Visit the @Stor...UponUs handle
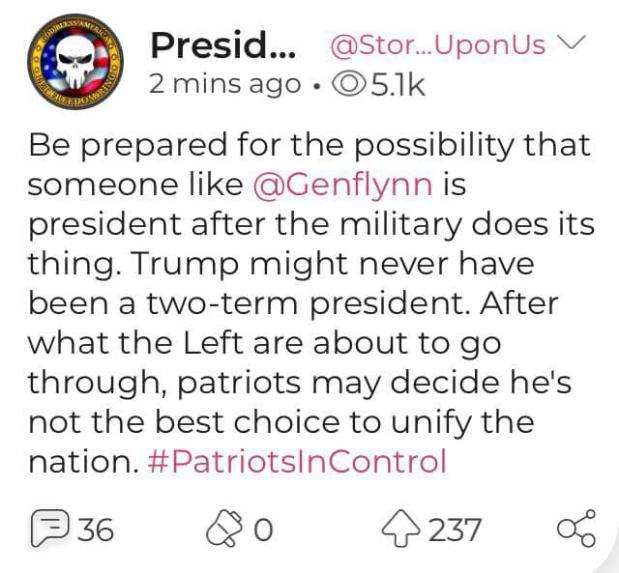The image size is (619, 573). click(x=437, y=45)
